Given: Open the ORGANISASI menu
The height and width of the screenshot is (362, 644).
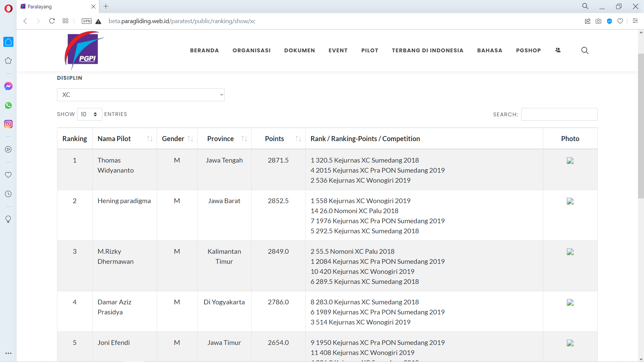Looking at the screenshot, I should (x=252, y=50).
